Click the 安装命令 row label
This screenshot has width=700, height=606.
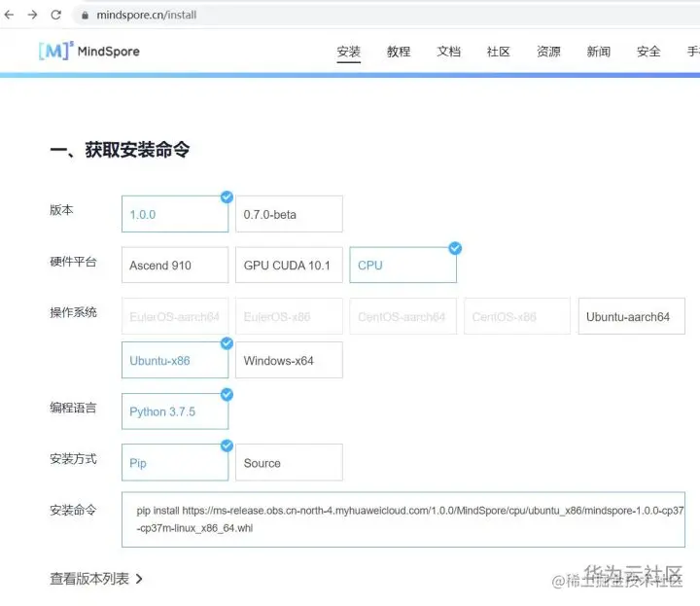tap(73, 510)
